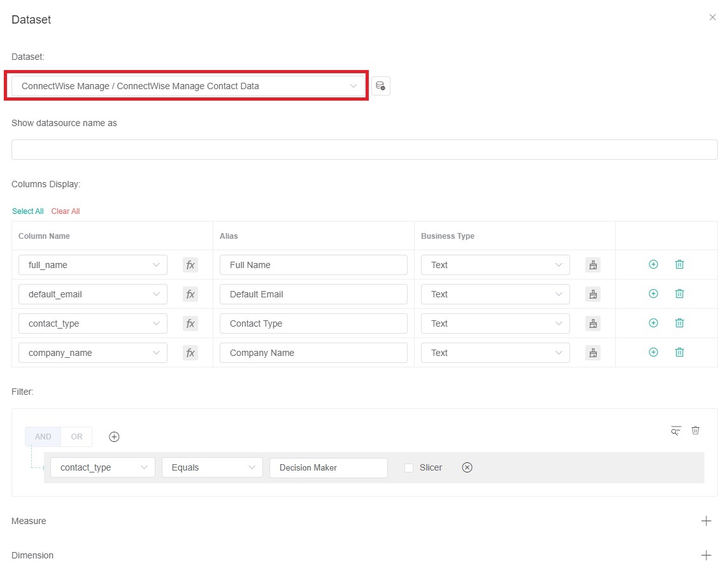Open format brush icon in Company Name row

593,353
